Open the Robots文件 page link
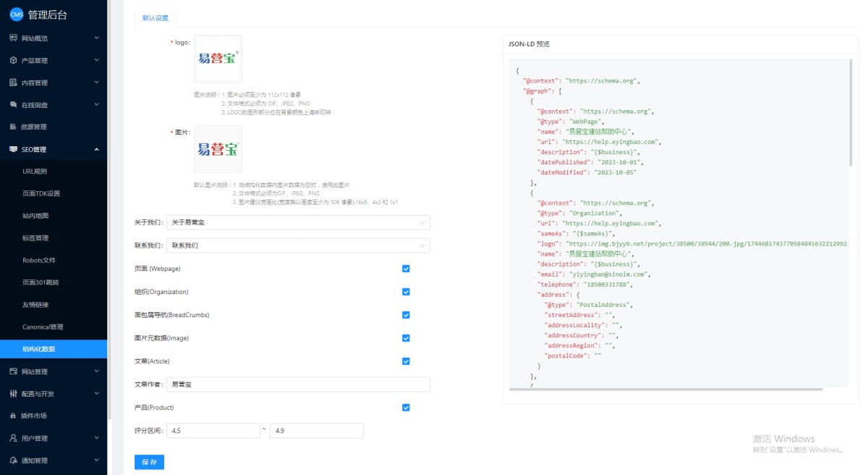 tap(39, 260)
